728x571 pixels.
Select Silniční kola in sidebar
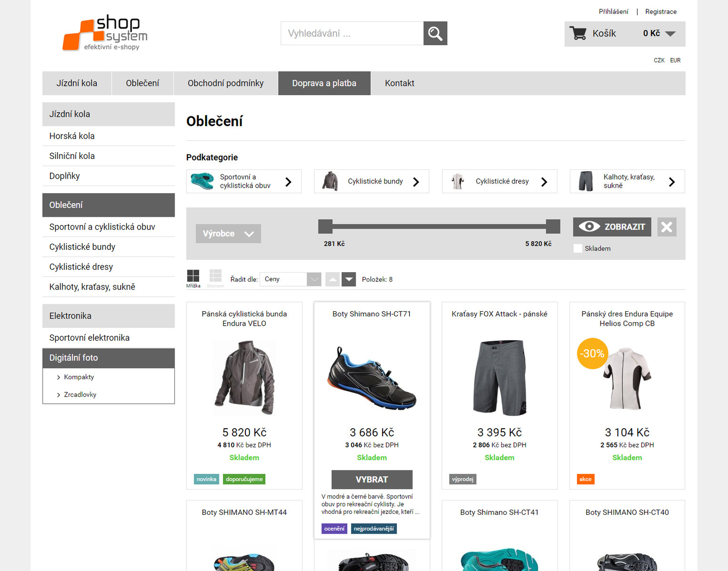click(x=109, y=156)
